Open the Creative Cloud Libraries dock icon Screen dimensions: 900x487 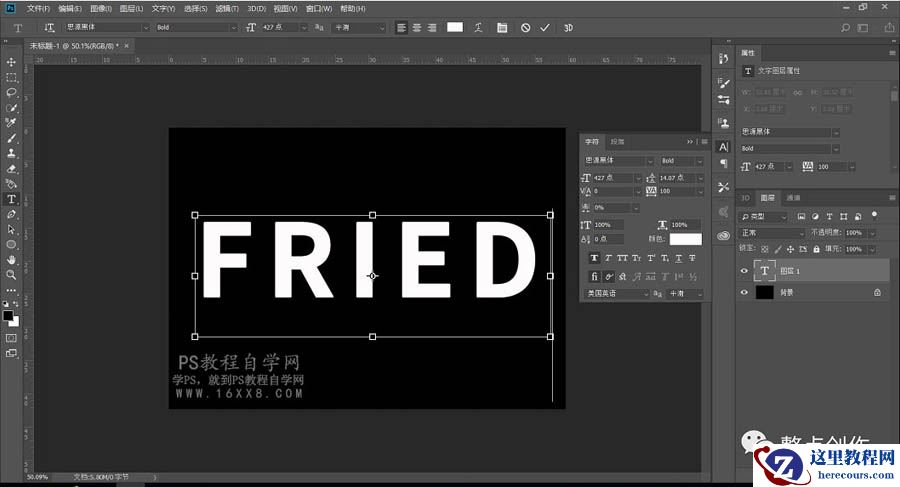[x=723, y=235]
